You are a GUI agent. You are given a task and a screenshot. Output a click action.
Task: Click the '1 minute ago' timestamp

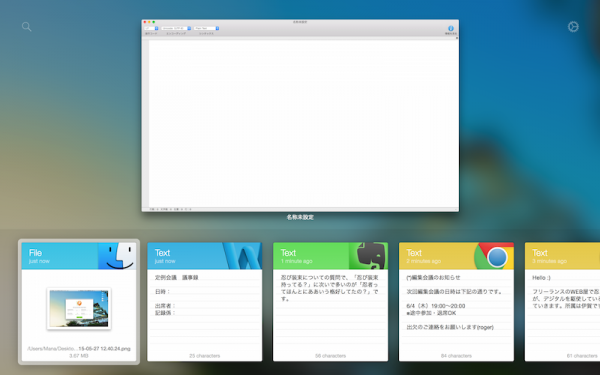click(297, 261)
